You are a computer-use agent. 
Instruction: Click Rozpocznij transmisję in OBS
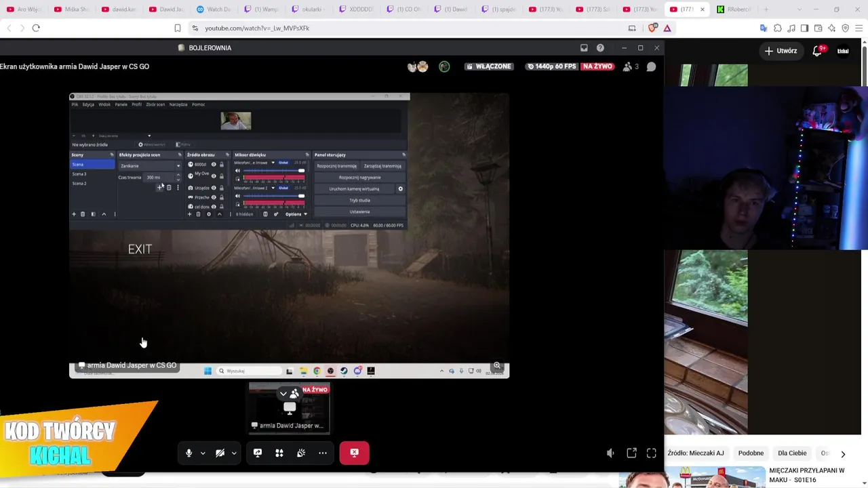[x=336, y=166]
